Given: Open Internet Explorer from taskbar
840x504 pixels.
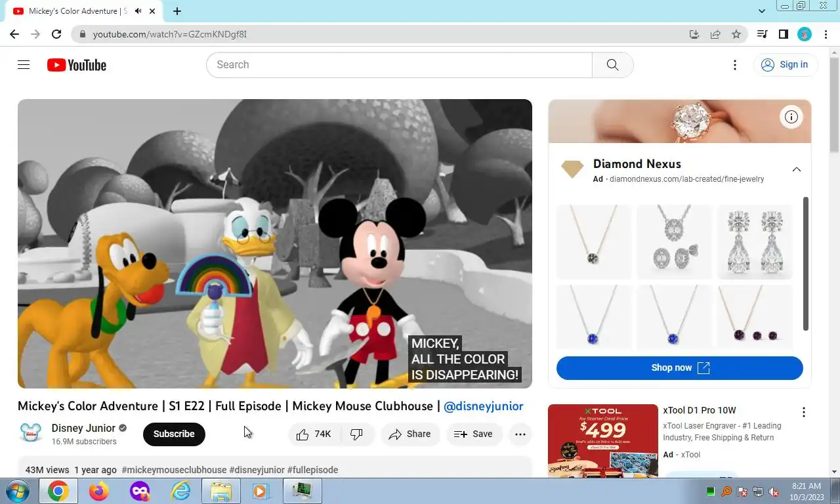Looking at the screenshot, I should point(180,490).
